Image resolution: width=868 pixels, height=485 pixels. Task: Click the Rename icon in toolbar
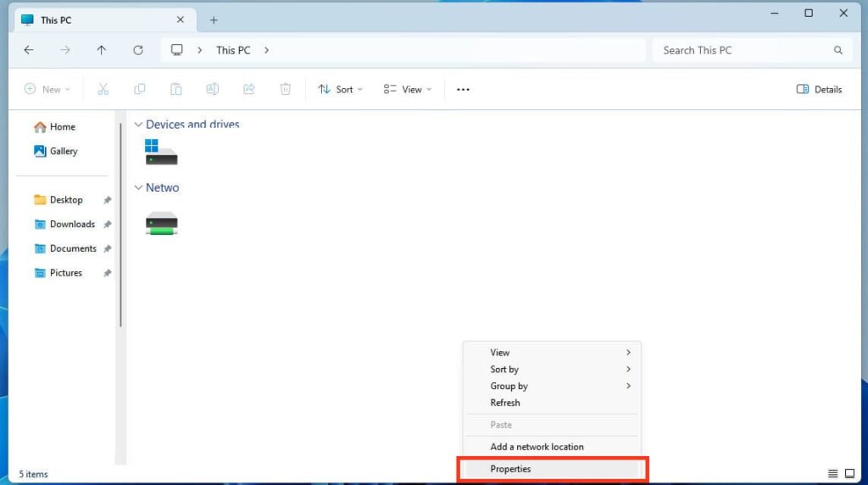point(213,89)
